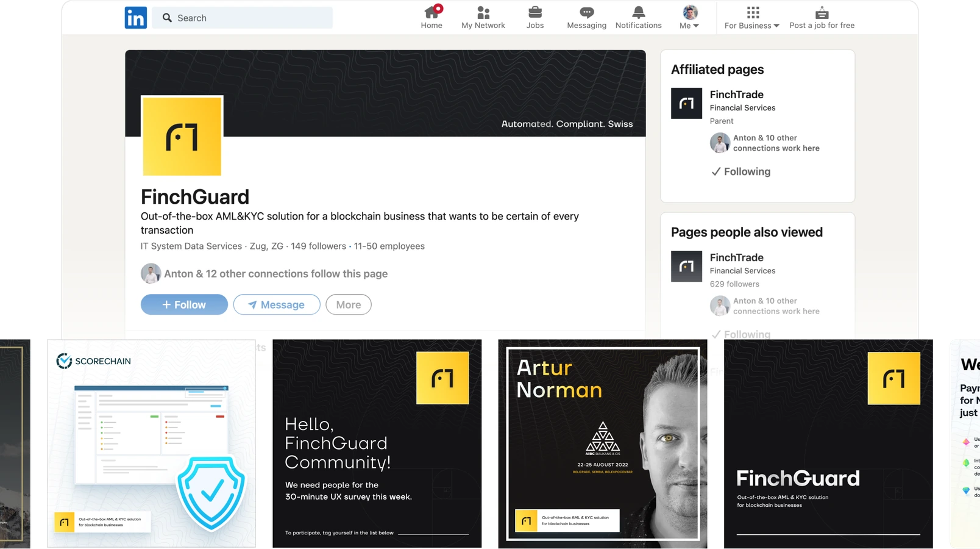Open the Jobs section
The height and width of the screenshot is (549, 980).
coord(535,17)
